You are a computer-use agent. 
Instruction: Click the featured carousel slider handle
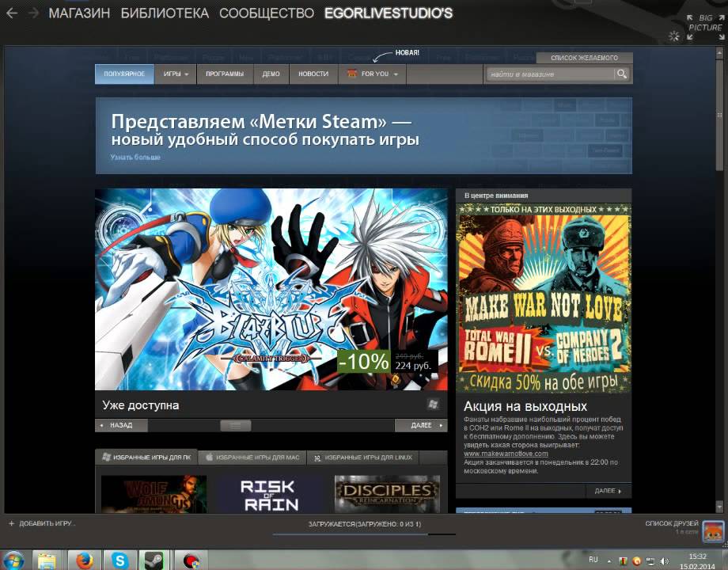pyautogui.click(x=235, y=425)
